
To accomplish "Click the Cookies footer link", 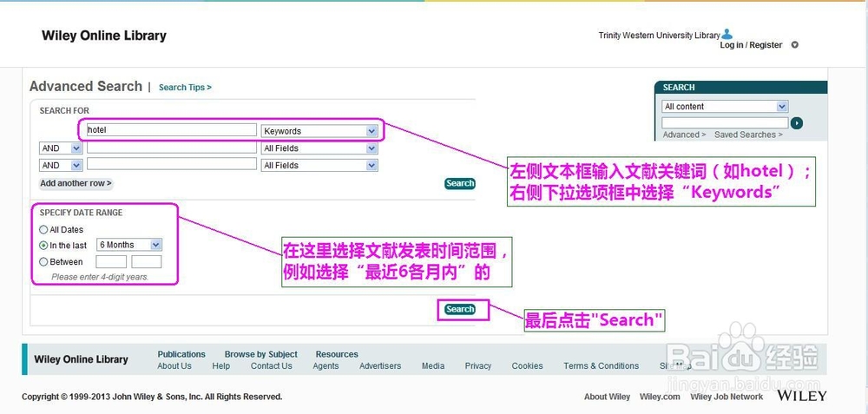I will tap(527, 366).
